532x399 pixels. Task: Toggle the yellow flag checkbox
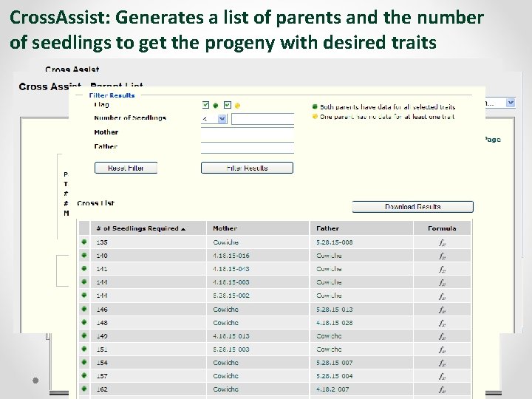[228, 105]
